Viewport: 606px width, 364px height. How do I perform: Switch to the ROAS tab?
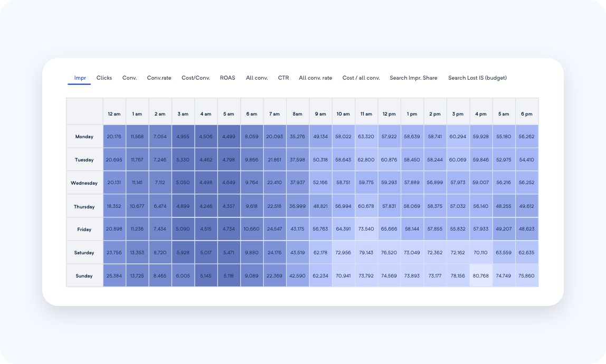click(228, 78)
